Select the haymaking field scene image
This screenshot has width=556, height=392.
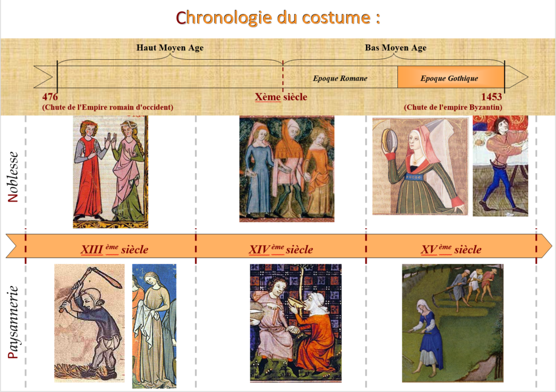(452, 323)
